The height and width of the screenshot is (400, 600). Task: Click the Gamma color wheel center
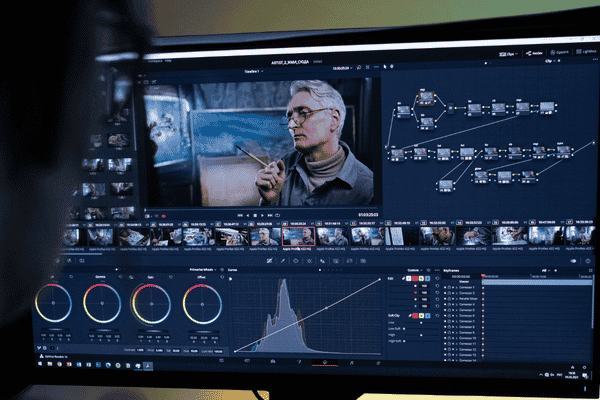102,303
